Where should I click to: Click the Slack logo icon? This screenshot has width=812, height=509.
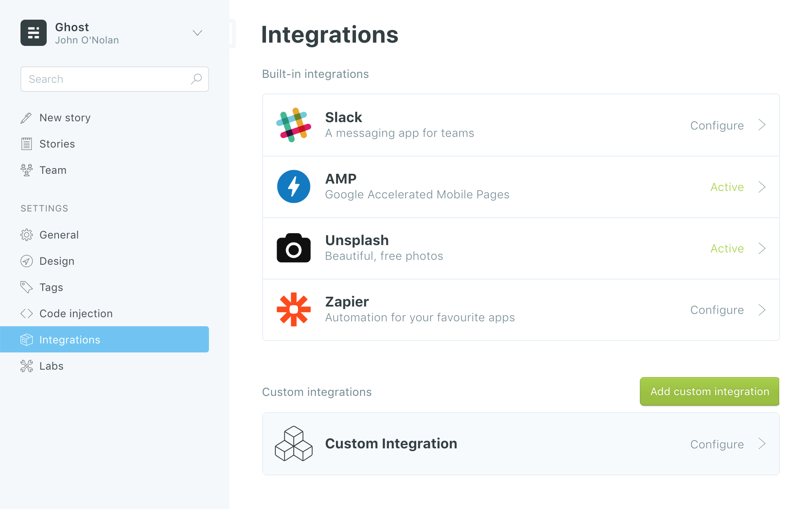click(x=293, y=125)
